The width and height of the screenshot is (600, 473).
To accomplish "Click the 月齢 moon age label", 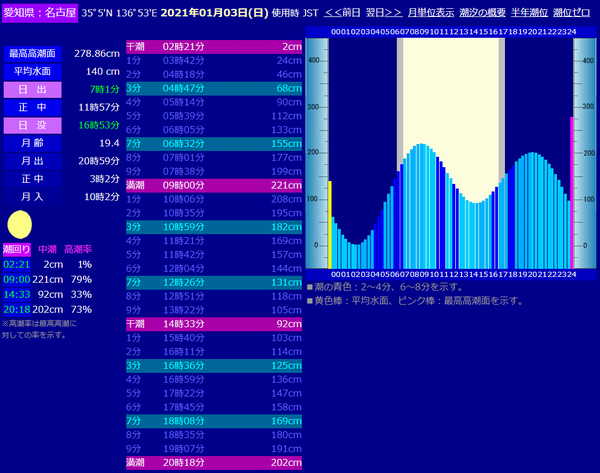I will click(x=33, y=143).
